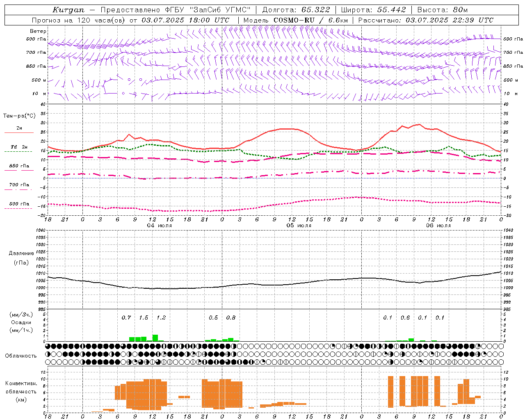This screenshot has height=420, width=525.
Task: Click the "Широта: 55.442" header value
Action: [374, 10]
